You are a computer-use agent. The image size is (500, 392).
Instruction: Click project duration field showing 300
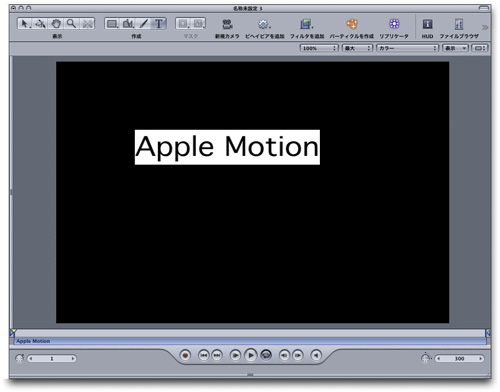(459, 359)
